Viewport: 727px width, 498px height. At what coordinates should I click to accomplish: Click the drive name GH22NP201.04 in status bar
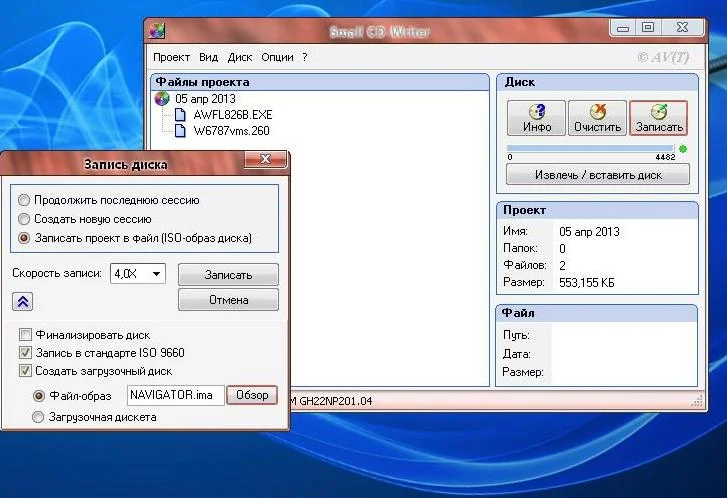pos(335,401)
